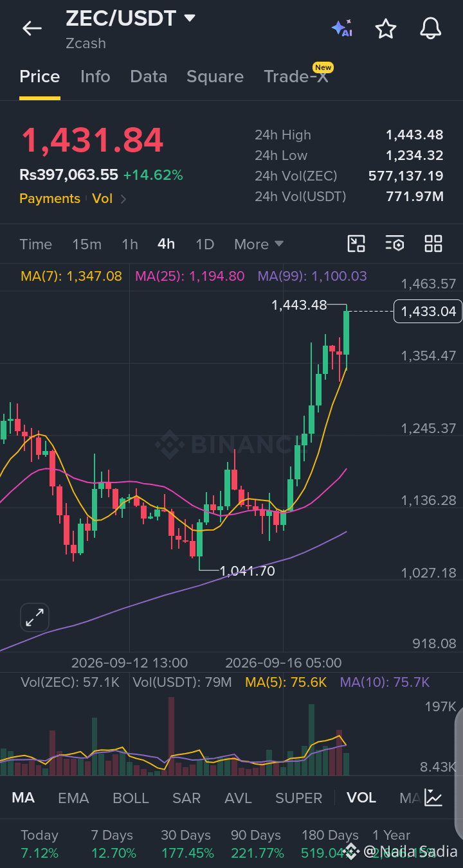Open the Trade-X tab
The width and height of the screenshot is (463, 868).
pyautogui.click(x=296, y=76)
